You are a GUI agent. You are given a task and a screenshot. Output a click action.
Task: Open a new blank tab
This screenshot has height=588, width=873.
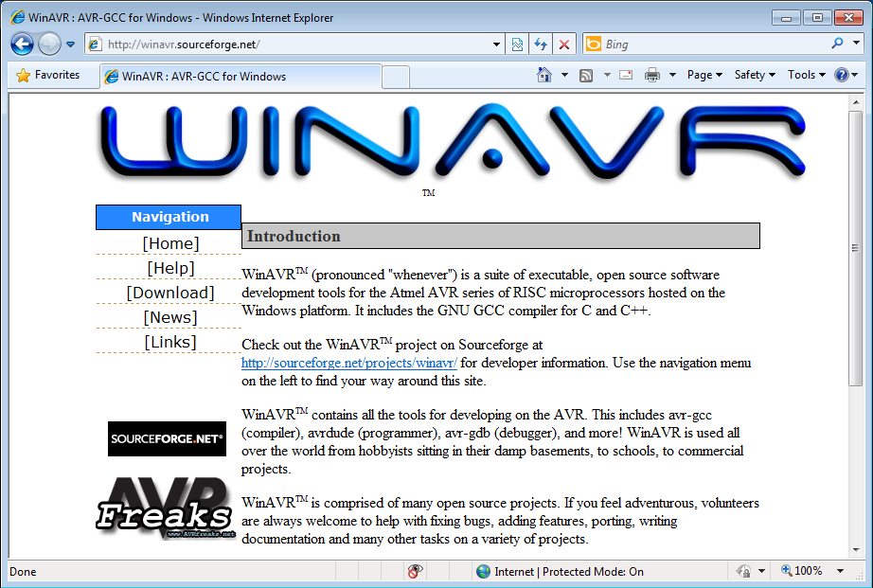point(396,78)
